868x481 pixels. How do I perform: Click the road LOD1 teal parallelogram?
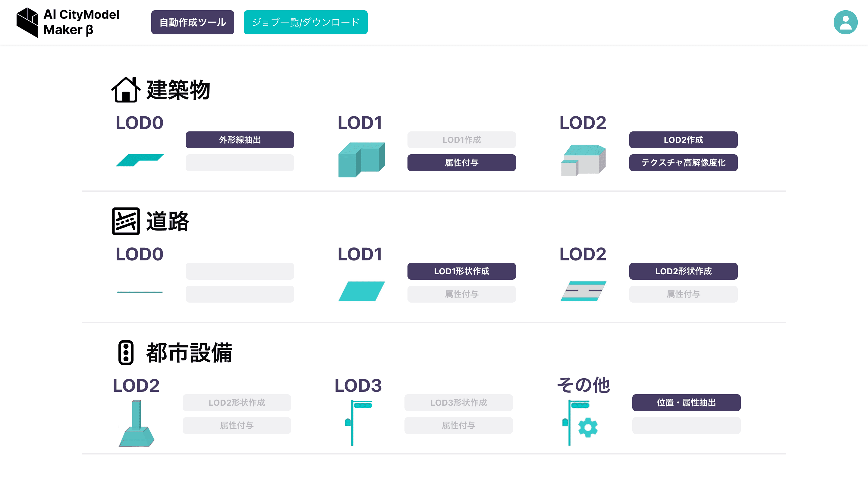coord(361,291)
